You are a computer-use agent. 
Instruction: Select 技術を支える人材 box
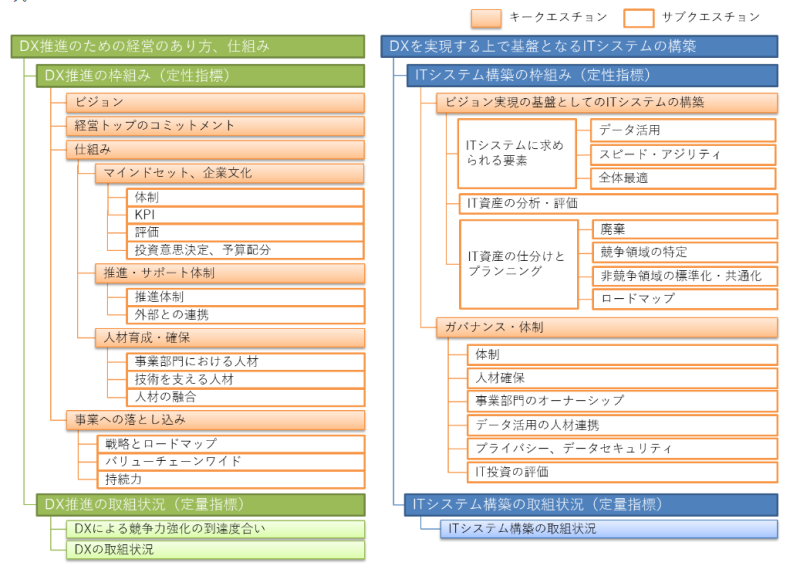coord(245,379)
